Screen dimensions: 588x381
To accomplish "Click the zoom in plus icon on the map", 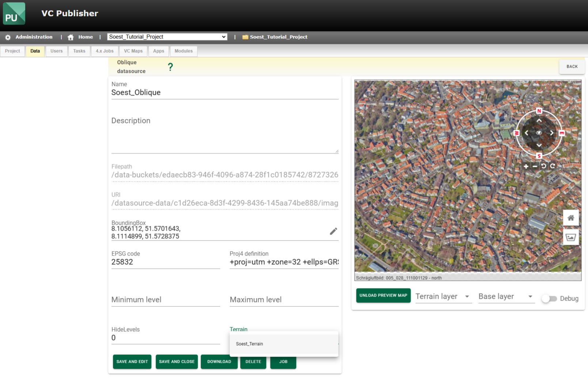I will point(526,166).
